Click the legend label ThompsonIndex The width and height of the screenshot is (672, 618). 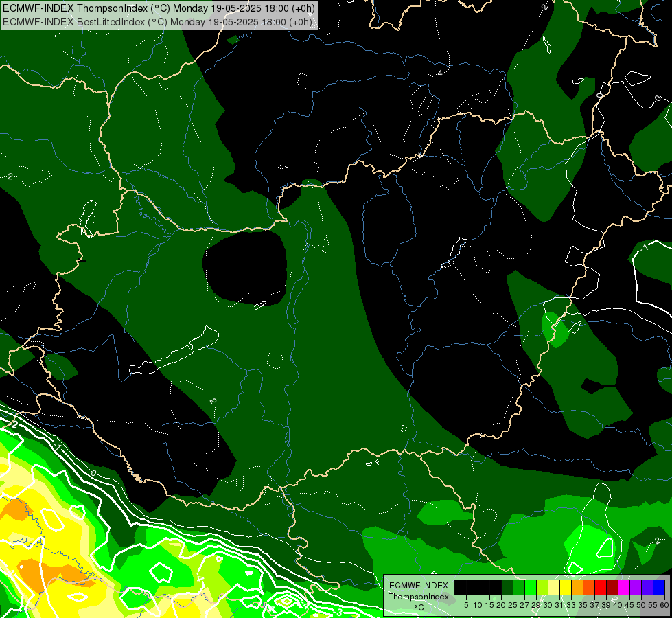tap(419, 597)
